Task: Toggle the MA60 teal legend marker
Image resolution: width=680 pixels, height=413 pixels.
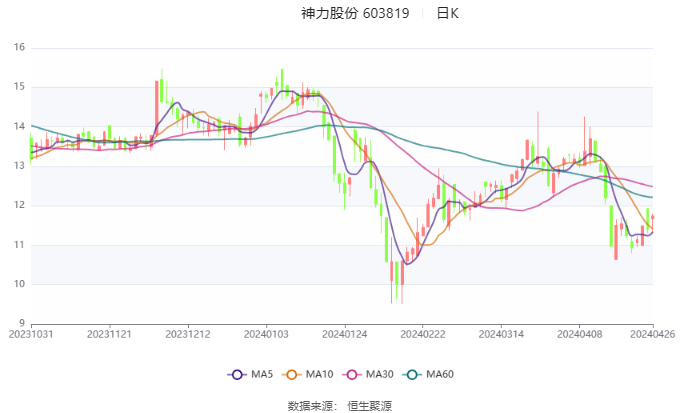Action: pos(412,374)
